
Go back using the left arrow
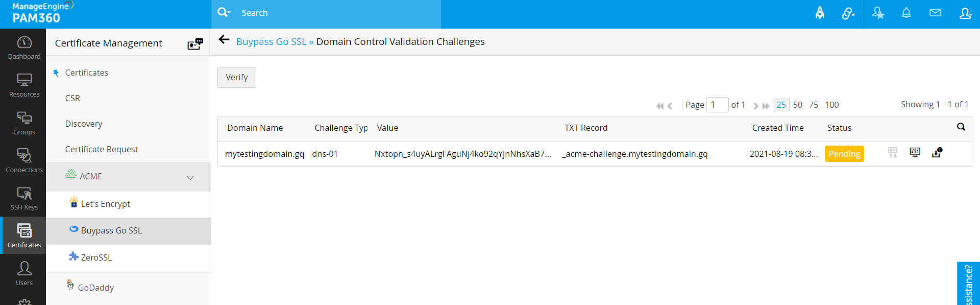[x=224, y=40]
